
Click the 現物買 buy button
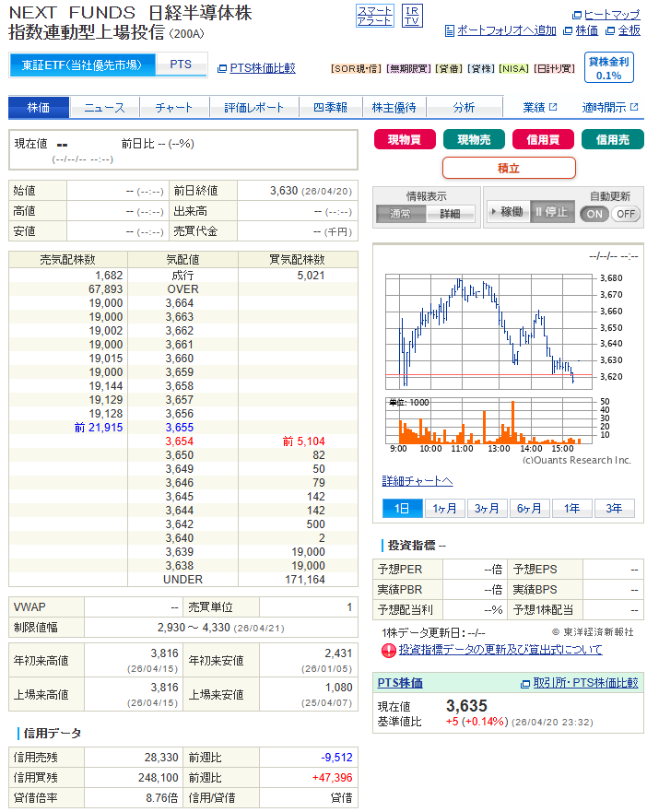pos(404,140)
